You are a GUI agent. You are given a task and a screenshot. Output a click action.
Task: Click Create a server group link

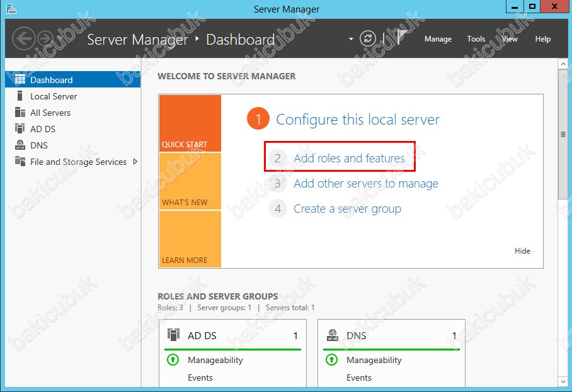pos(347,209)
